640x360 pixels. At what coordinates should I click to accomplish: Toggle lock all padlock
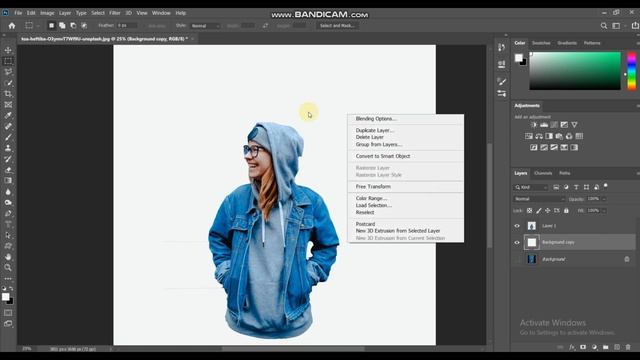pyautogui.click(x=566, y=211)
